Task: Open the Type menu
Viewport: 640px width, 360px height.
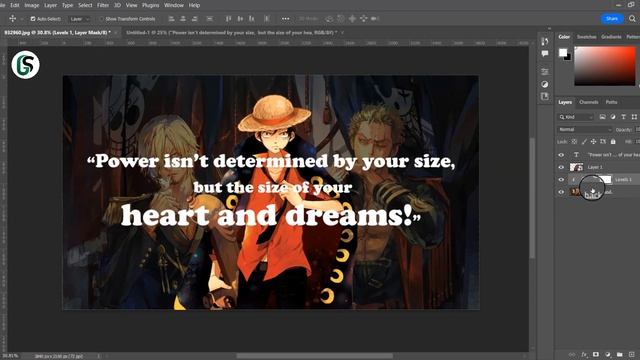Action: pyautogui.click(x=67, y=5)
